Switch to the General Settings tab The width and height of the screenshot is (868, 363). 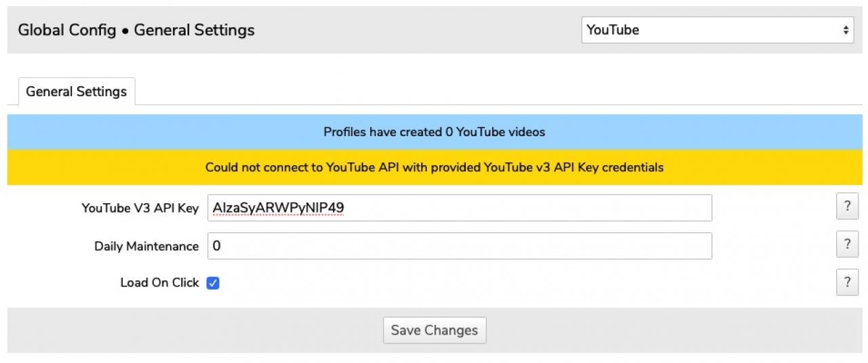tap(77, 91)
